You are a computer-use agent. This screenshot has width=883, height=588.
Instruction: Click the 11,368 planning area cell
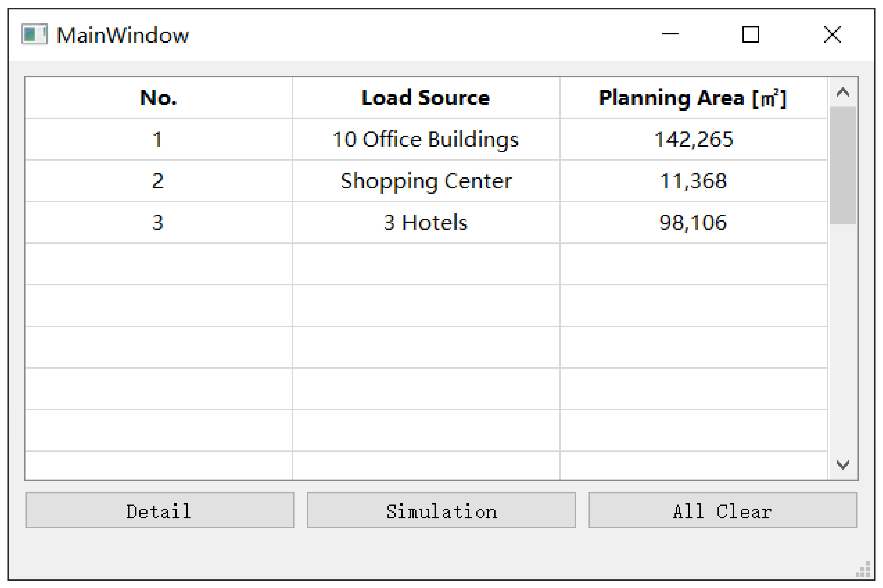coord(693,181)
